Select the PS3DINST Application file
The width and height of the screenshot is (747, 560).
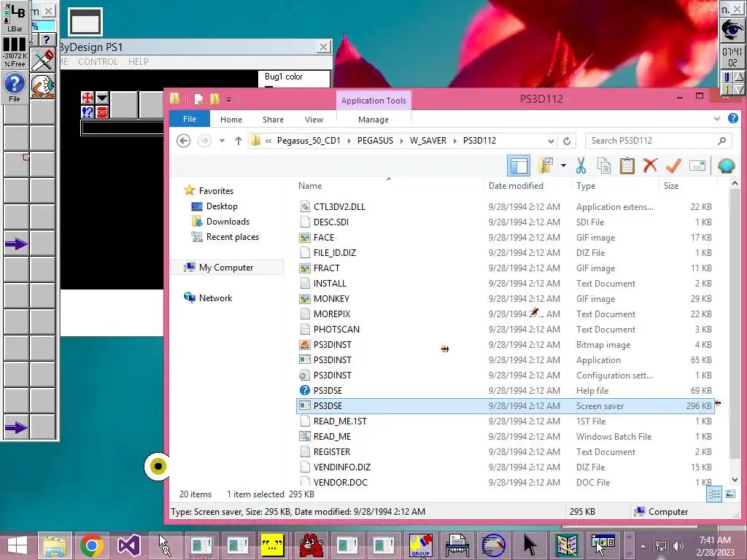(332, 360)
